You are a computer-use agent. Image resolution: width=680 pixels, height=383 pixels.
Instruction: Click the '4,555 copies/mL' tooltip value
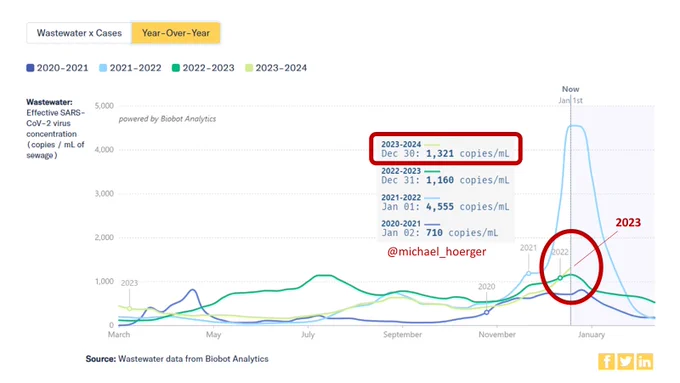[x=468, y=206]
